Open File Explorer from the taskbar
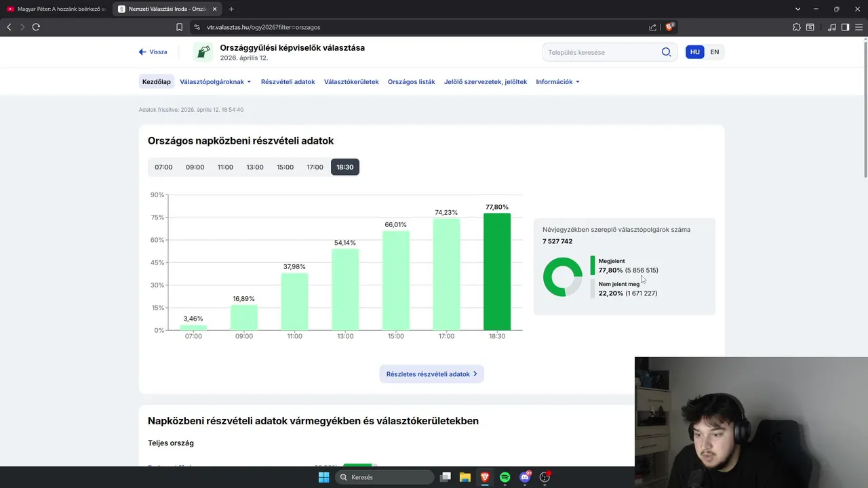Screen dimensions: 868x488 (465, 477)
